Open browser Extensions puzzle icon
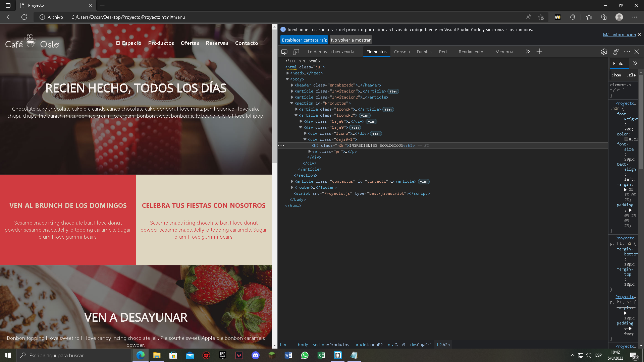The height and width of the screenshot is (362, 644). [x=573, y=17]
